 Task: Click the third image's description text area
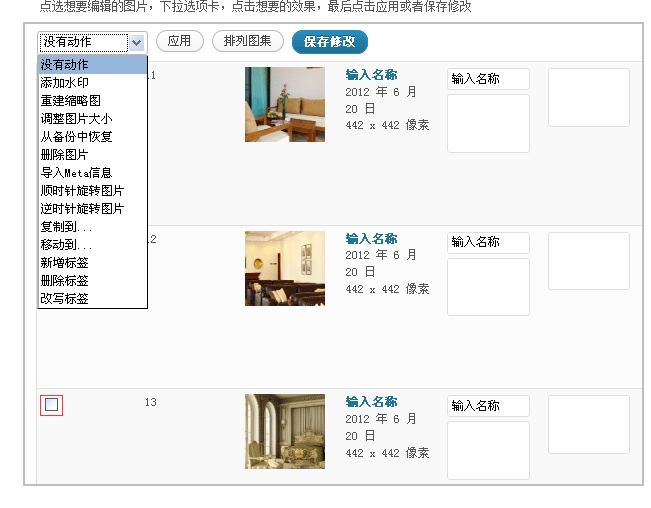coord(488,450)
